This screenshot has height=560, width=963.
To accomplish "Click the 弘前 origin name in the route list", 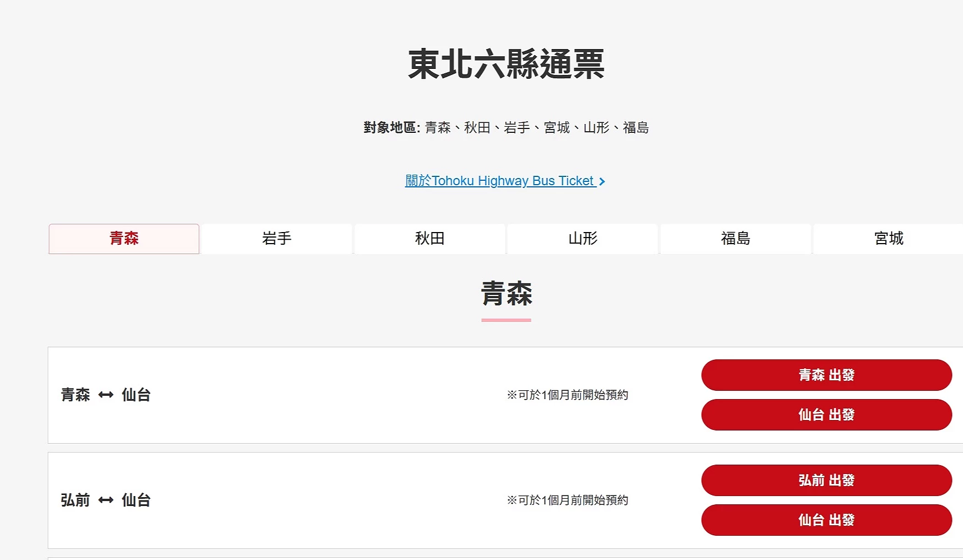I will click(x=76, y=500).
